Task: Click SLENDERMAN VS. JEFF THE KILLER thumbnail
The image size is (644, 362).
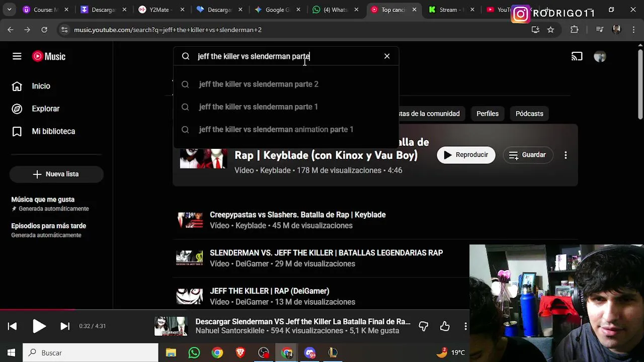Action: point(190,258)
